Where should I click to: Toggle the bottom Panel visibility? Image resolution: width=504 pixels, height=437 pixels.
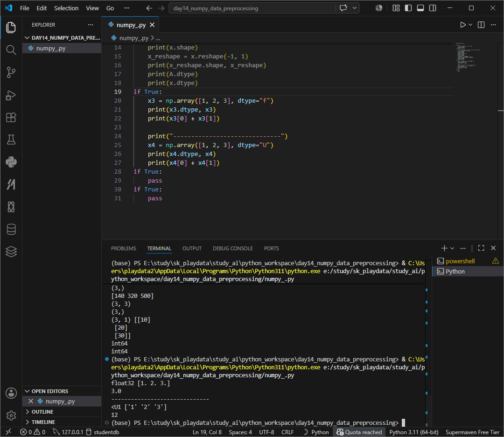[x=420, y=8]
